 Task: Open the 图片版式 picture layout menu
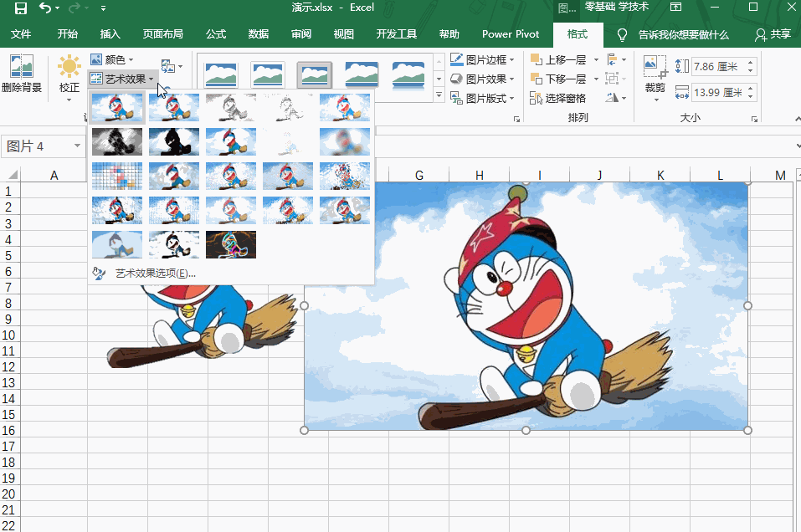tap(482, 98)
